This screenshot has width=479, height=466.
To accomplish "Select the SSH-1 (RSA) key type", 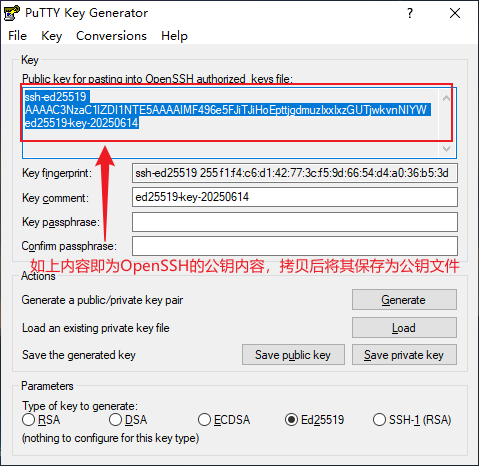I will (x=379, y=420).
